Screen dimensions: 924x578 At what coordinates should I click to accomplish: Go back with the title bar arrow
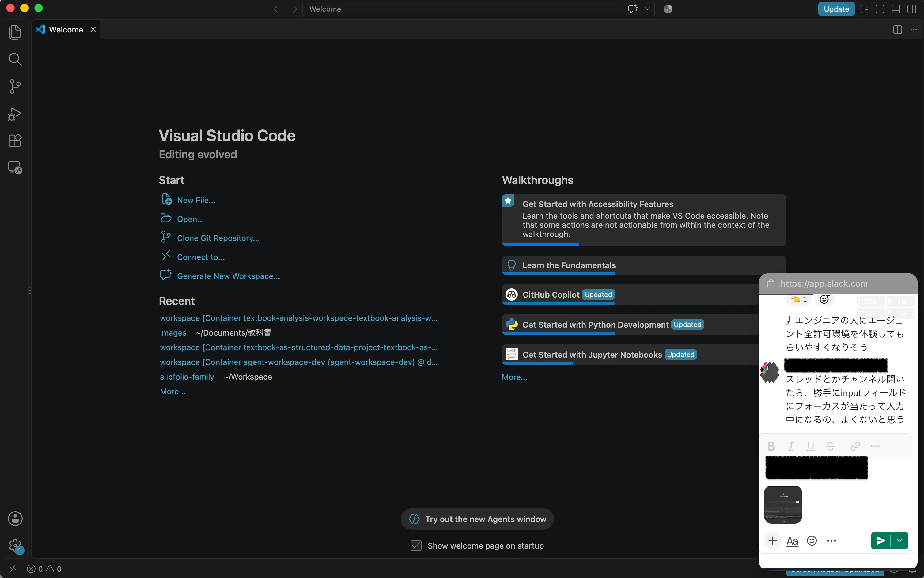[x=277, y=9]
